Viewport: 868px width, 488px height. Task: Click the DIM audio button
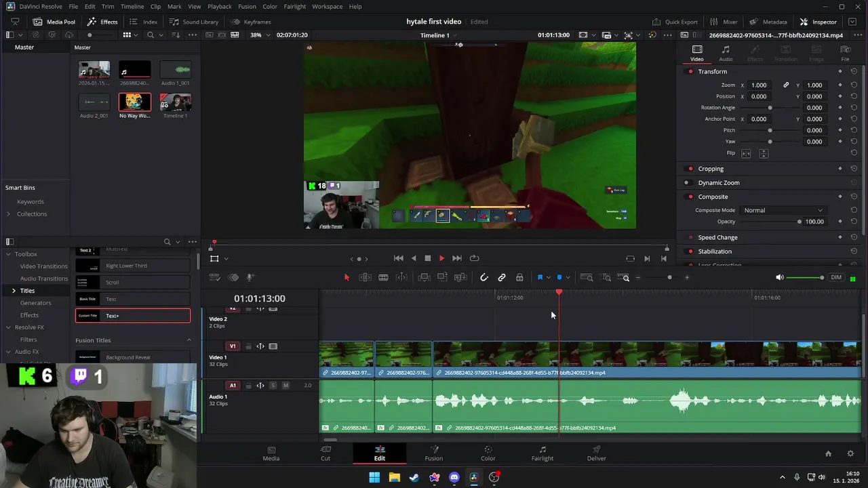[836, 277]
